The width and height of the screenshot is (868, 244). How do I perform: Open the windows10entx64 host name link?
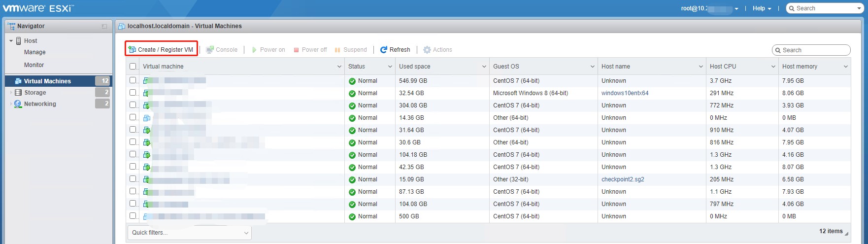point(625,93)
